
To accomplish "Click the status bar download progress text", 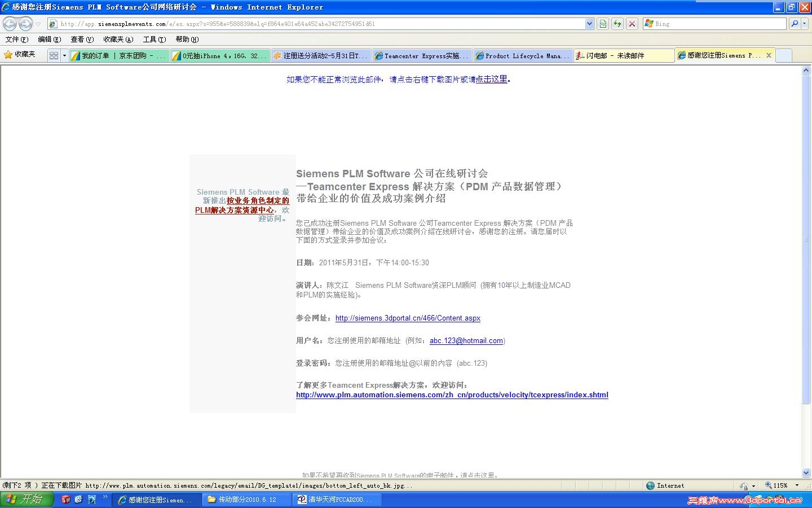I will tap(208, 485).
